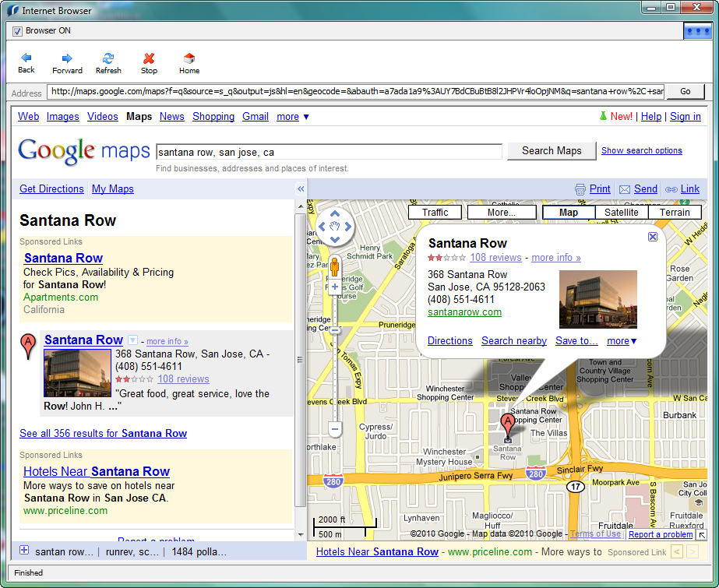Click the Sign in link
The width and height of the screenshot is (719, 588).
coord(685,117)
